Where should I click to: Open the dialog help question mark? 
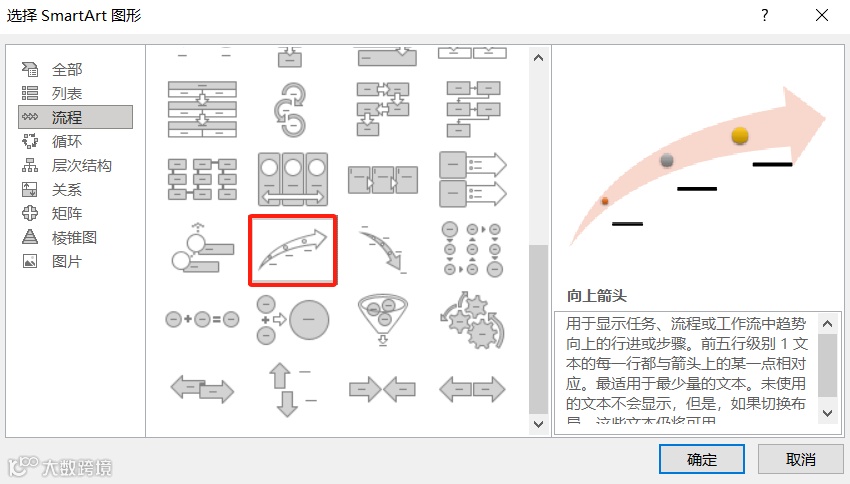click(x=764, y=15)
